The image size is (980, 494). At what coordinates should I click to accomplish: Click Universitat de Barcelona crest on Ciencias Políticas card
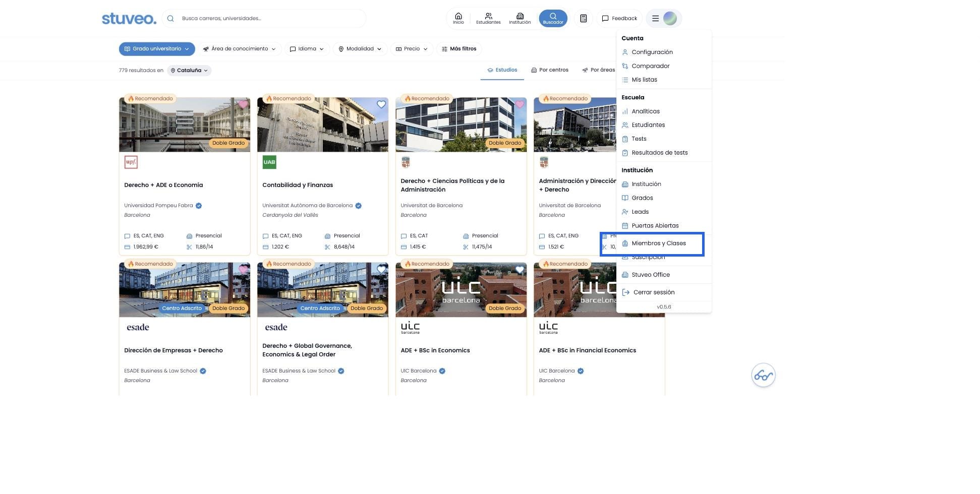pyautogui.click(x=406, y=162)
